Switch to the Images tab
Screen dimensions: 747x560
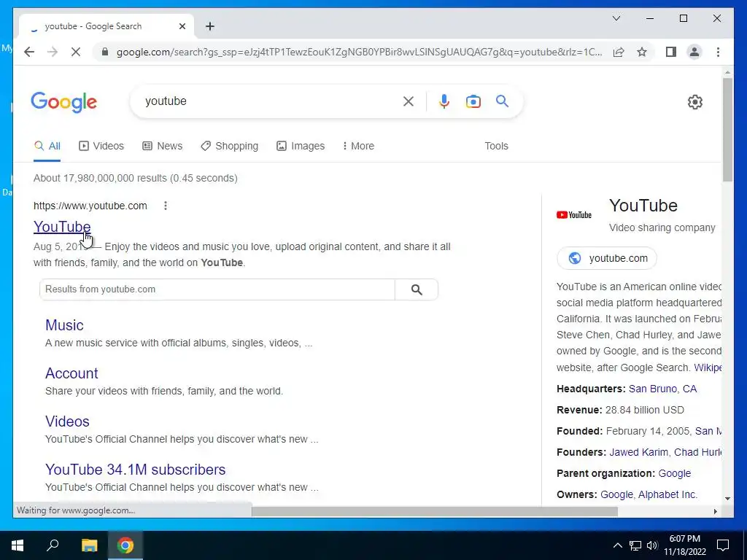(x=301, y=146)
